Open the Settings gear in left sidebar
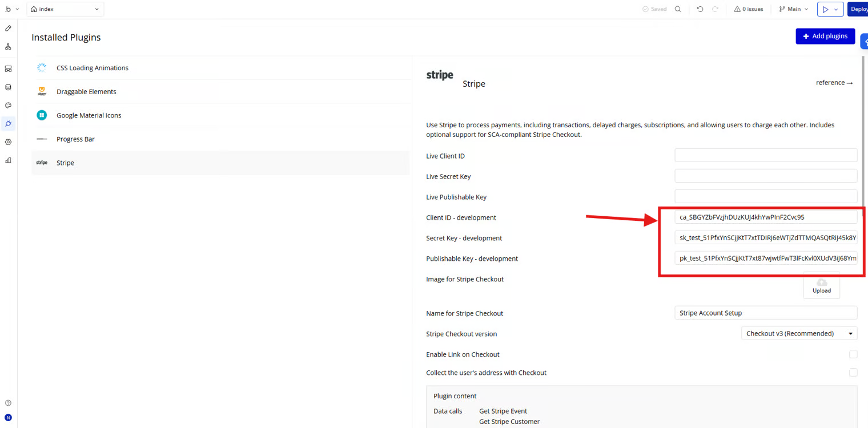Viewport: 868px width, 428px height. point(8,142)
